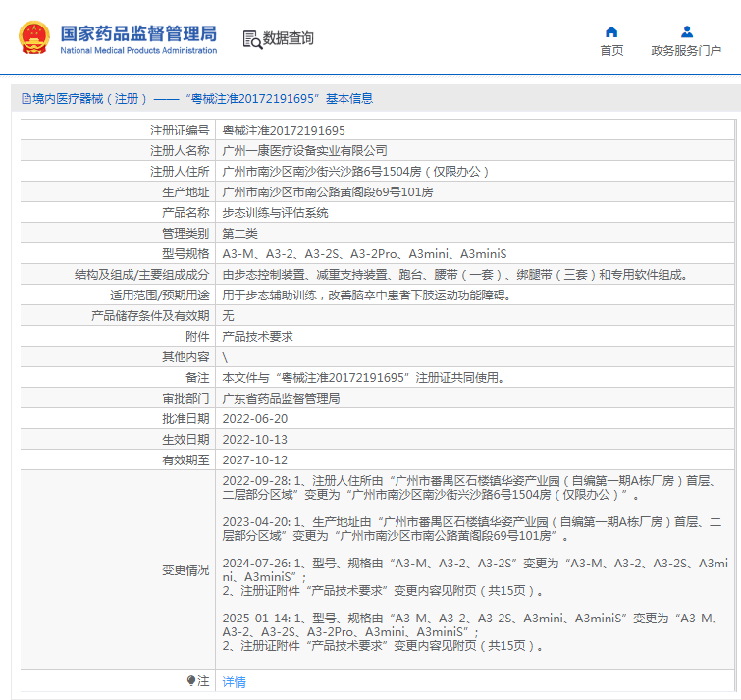Click 有效期至 label cell
The image size is (741, 700).
tap(118, 460)
